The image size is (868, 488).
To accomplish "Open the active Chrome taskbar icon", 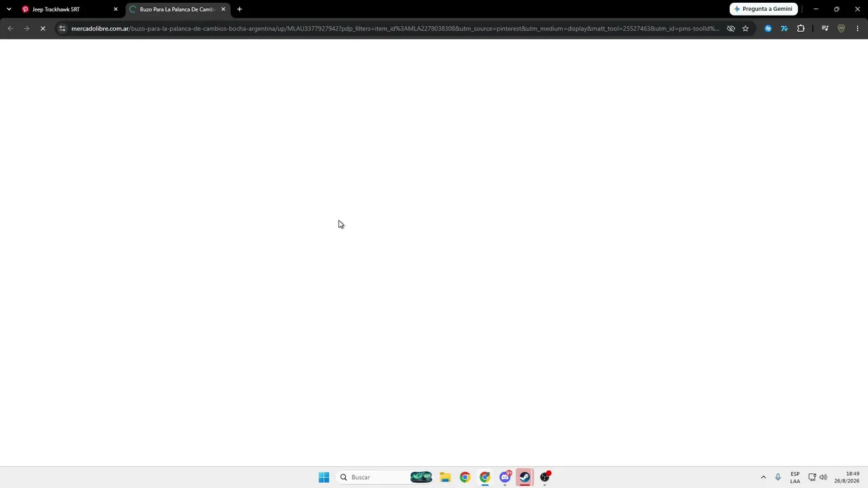I will (485, 477).
